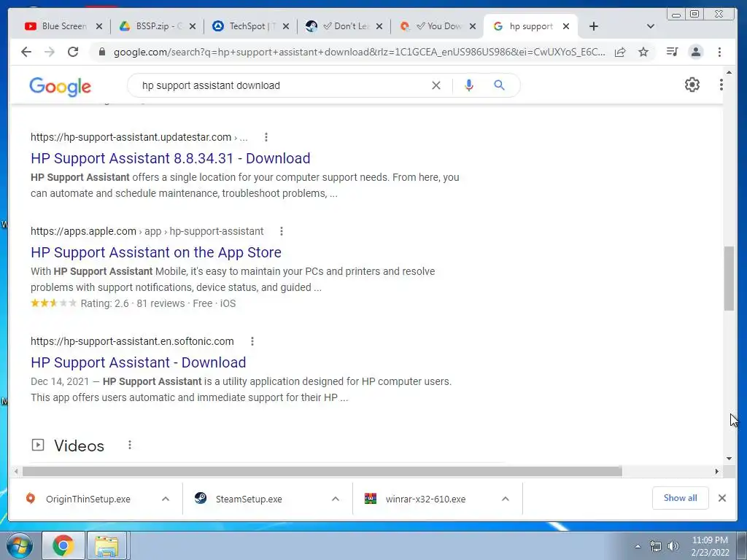Open softonic HP Support Assistant - Download
747x560 pixels.
138,362
